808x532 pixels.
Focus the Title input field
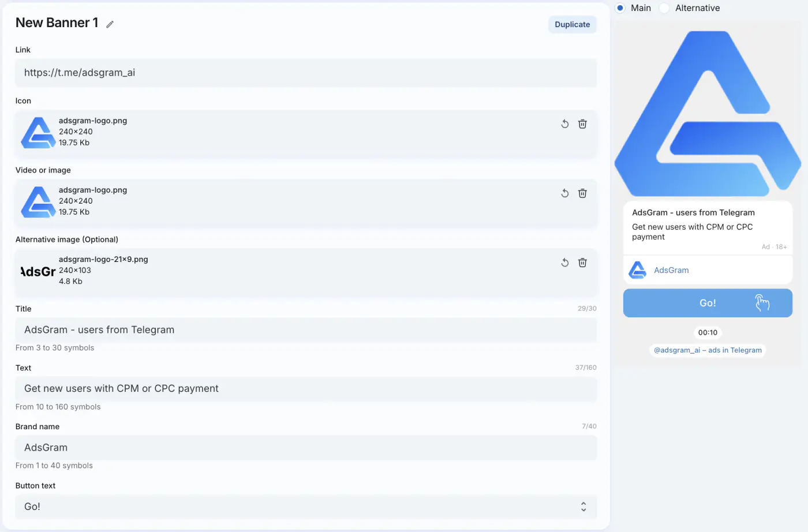tap(306, 330)
